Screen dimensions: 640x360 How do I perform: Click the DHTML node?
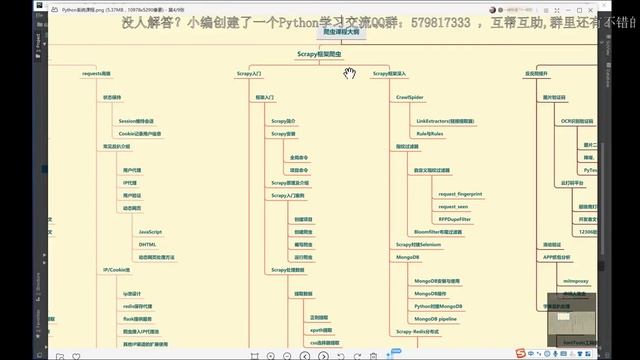(147, 244)
